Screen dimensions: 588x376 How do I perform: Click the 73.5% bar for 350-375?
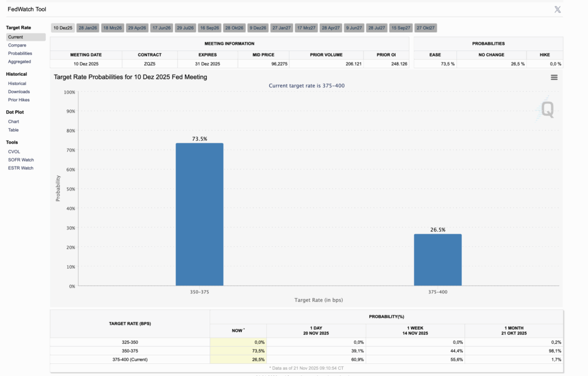point(199,215)
